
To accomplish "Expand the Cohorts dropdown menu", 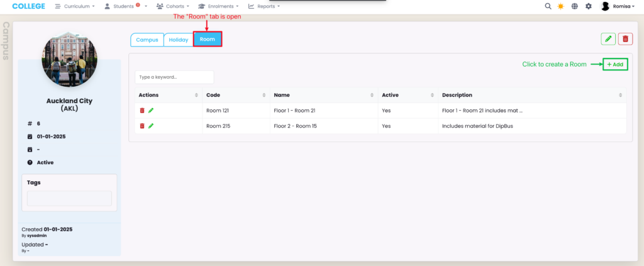I will 172,6.
